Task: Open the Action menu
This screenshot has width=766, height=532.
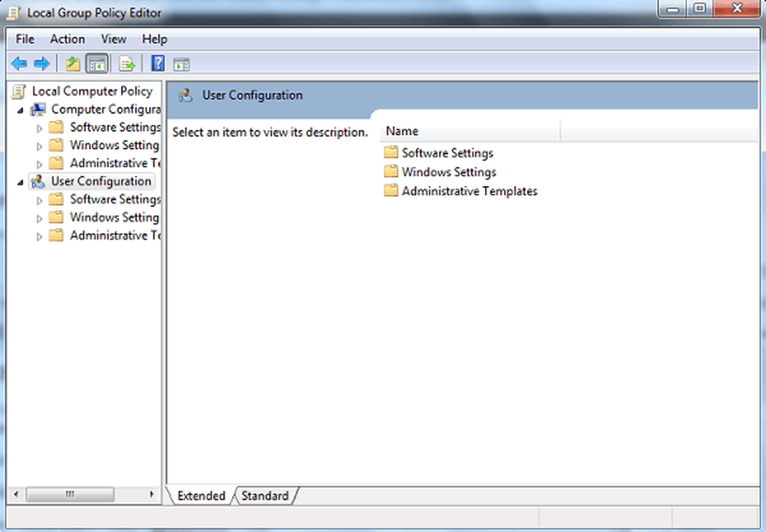Action: click(x=67, y=39)
